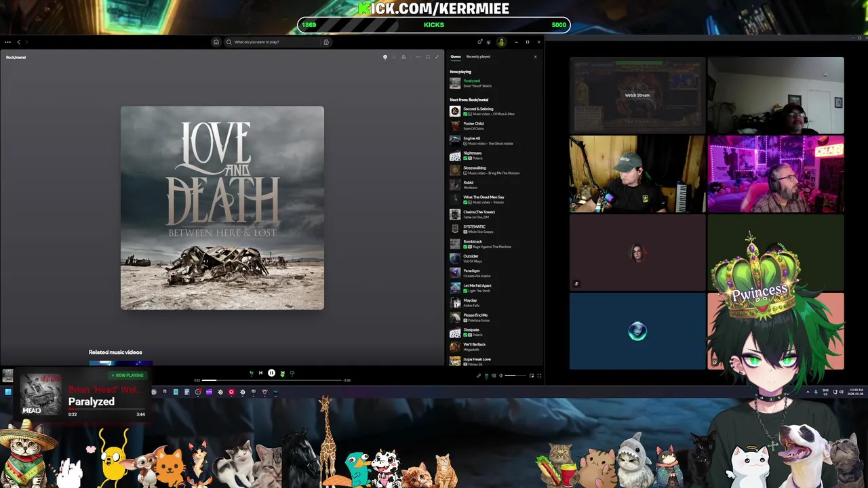Close the Spotify queue panel
The width and height of the screenshot is (868, 488).
click(x=535, y=57)
